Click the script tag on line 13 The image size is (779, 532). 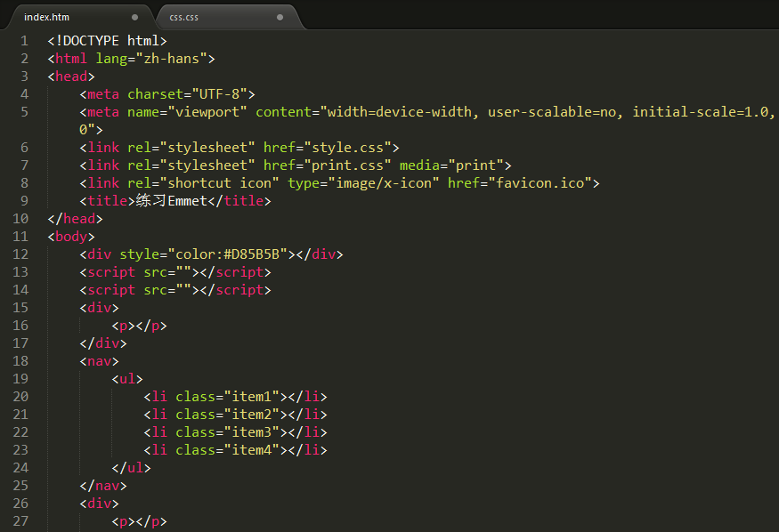pyautogui.click(x=175, y=272)
